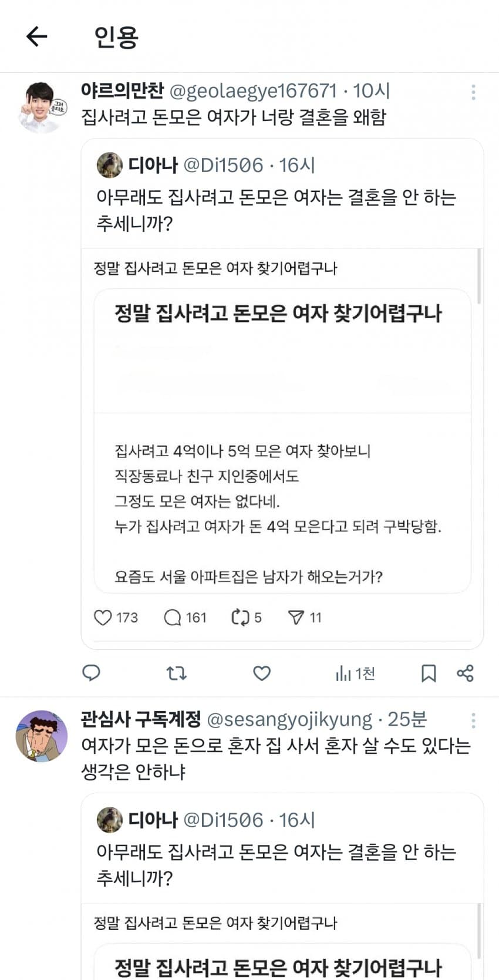Tap the back arrow icon

click(x=36, y=36)
